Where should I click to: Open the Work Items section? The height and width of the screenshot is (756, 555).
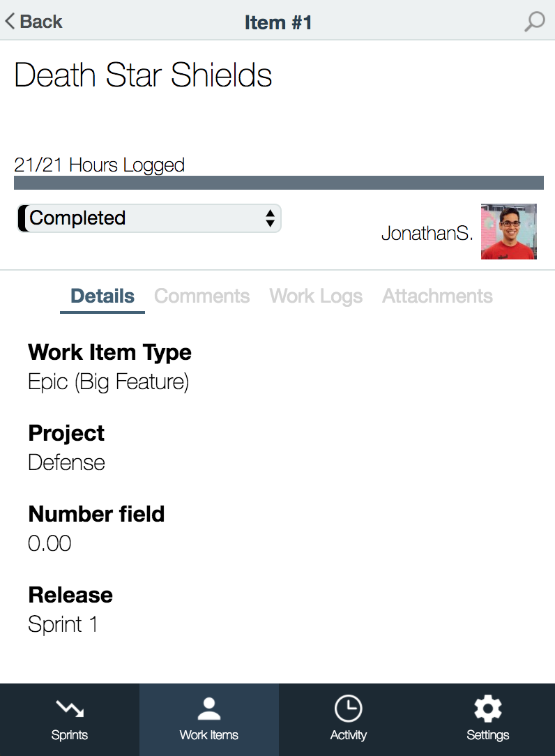click(x=208, y=719)
